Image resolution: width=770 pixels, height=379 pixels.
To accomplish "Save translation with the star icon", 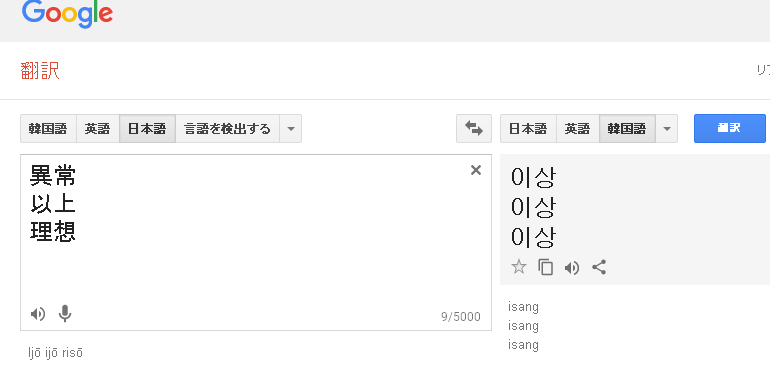I will coord(519,267).
